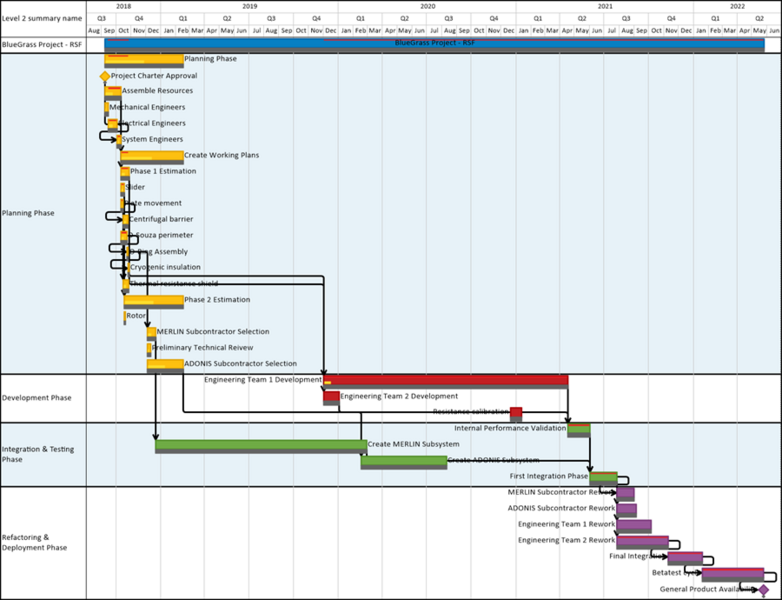Click the Create Working Plans bar
The image size is (782, 600).
[152, 157]
